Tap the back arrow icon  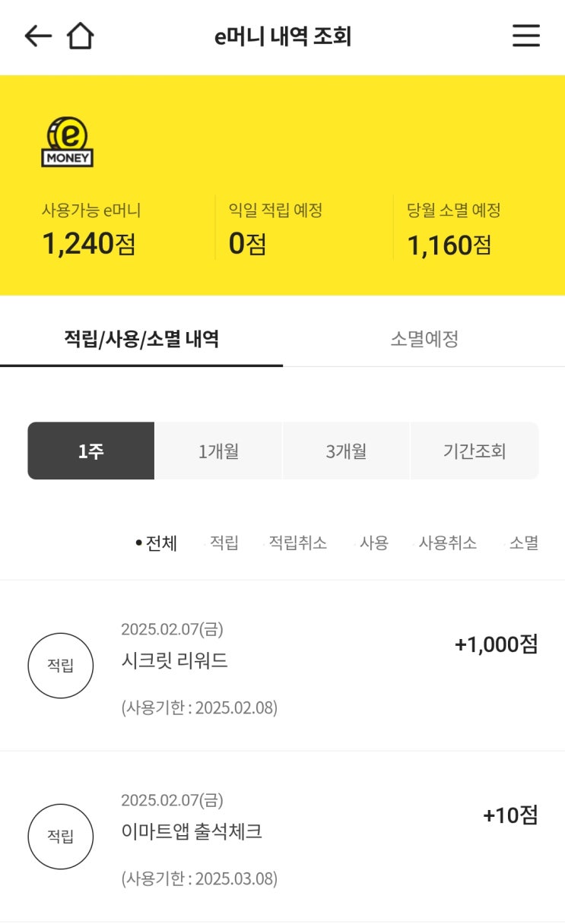pyautogui.click(x=37, y=36)
